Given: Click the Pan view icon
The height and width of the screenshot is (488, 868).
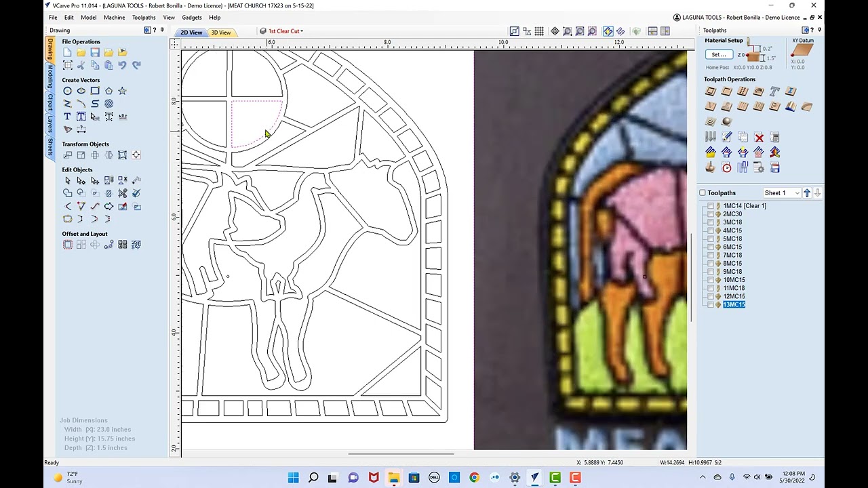Looking at the screenshot, I should 555,31.
